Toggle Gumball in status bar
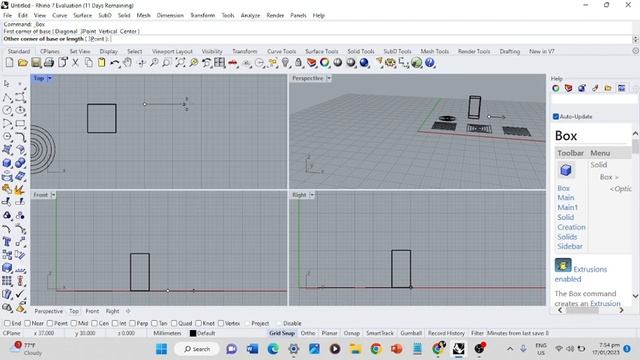 click(411, 333)
